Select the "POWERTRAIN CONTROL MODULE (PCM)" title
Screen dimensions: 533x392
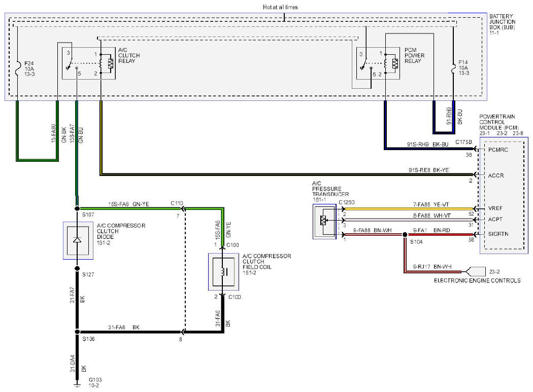coord(499,122)
